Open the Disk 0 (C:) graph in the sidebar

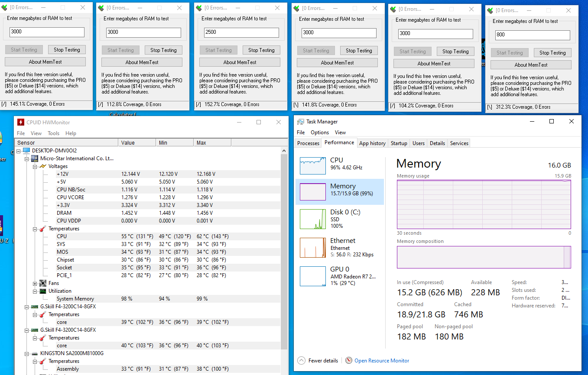(x=312, y=219)
